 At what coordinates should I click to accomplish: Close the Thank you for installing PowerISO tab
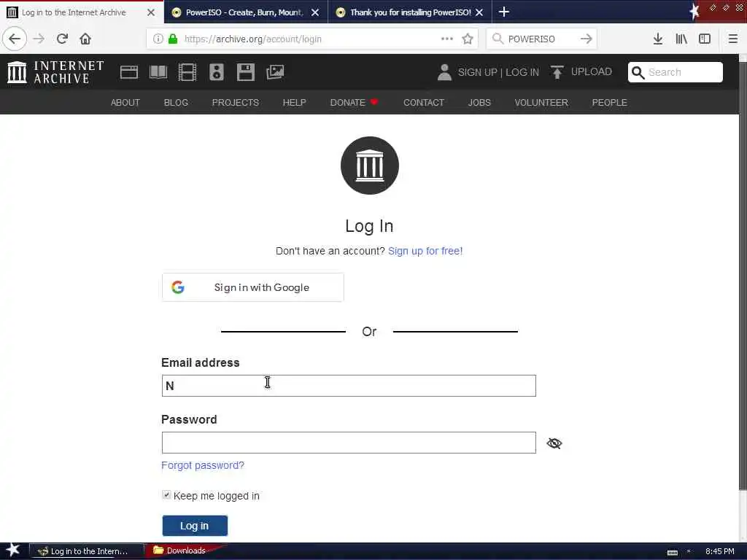(x=479, y=12)
